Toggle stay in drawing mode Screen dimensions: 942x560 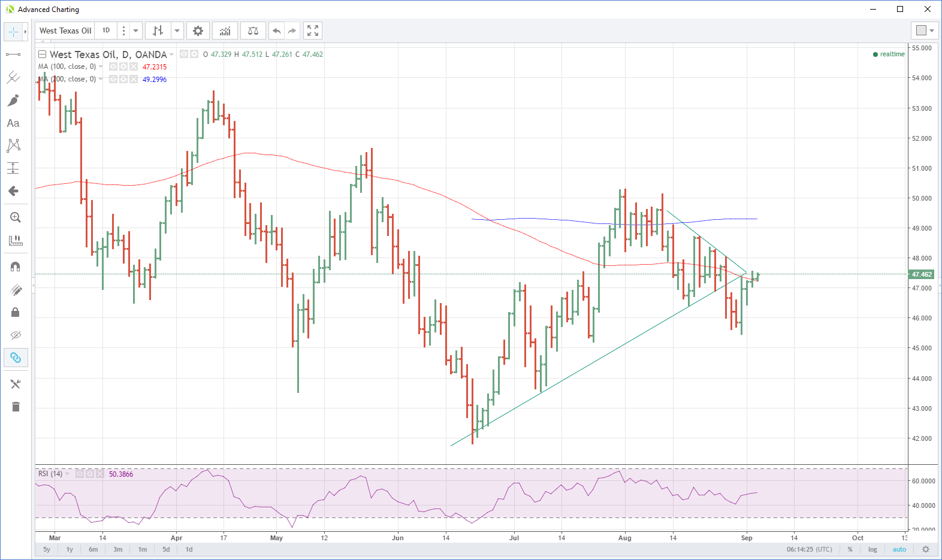16,290
